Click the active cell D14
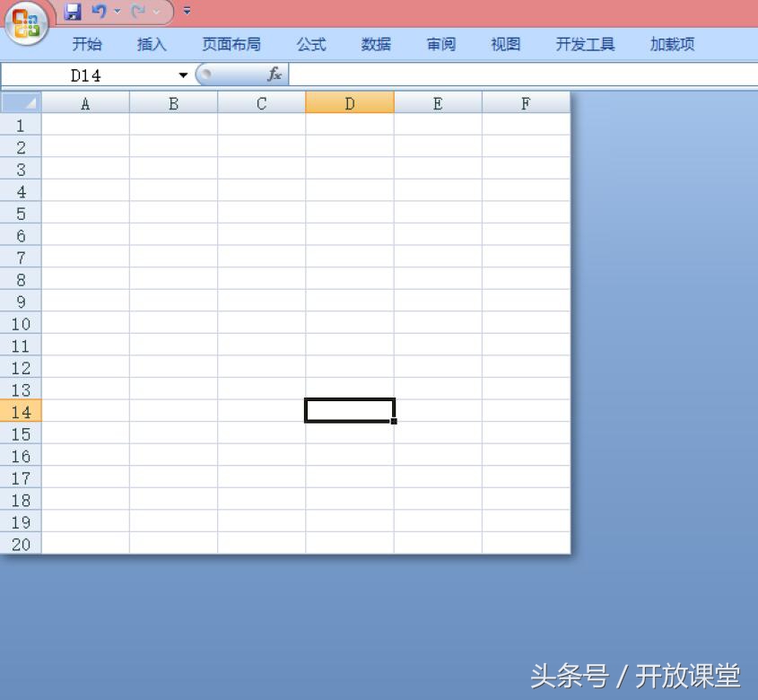Viewport: 758px width, 700px height. click(350, 410)
